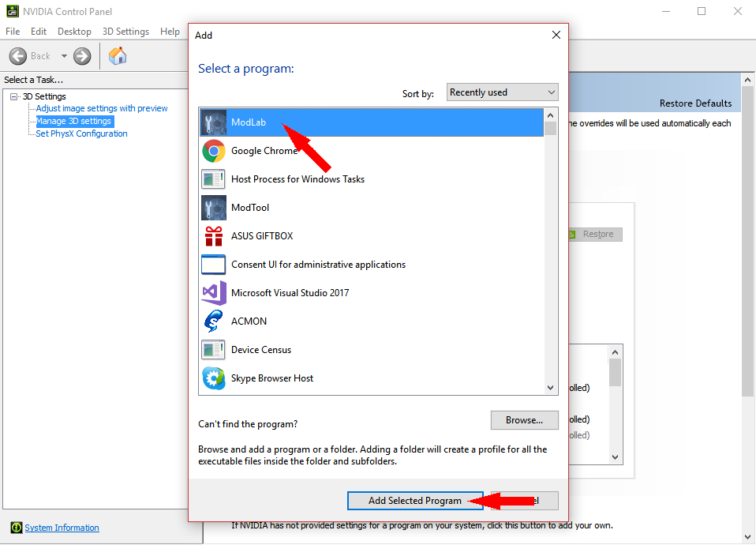Open the Back history dropdown arrow
Viewport: 756px width, 545px height.
64,56
